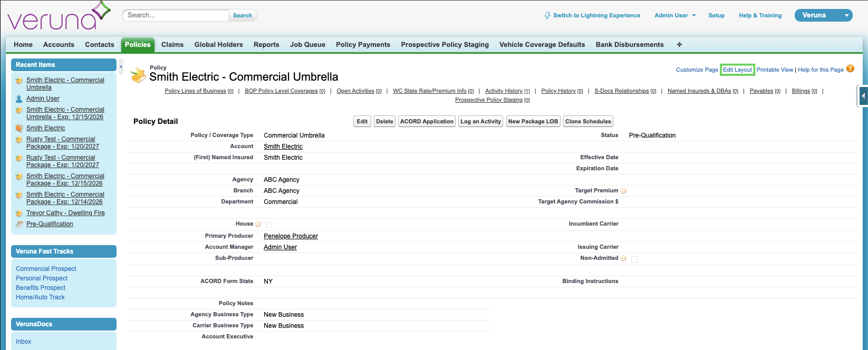Open the Bank Disbursements tab
This screenshot has width=868, height=350.
630,45
